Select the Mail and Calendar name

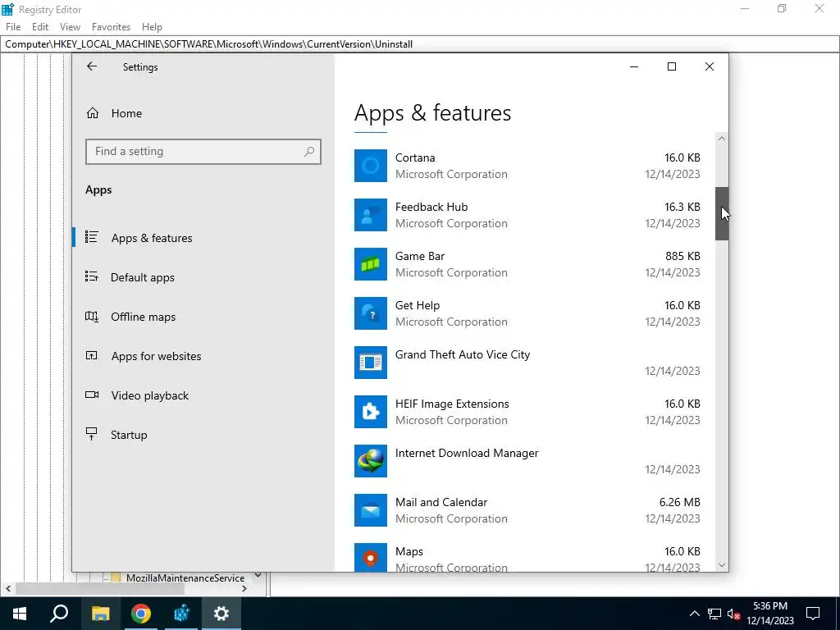(x=441, y=503)
